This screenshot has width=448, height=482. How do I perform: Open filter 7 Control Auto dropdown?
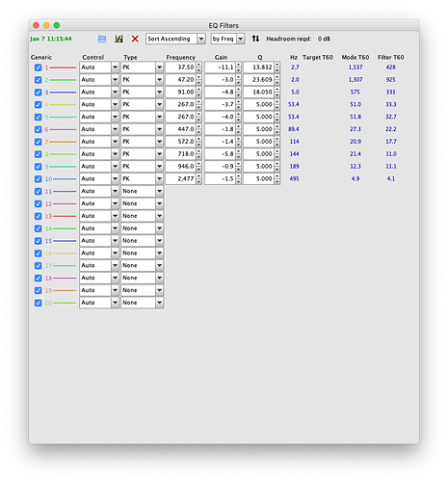(99, 142)
